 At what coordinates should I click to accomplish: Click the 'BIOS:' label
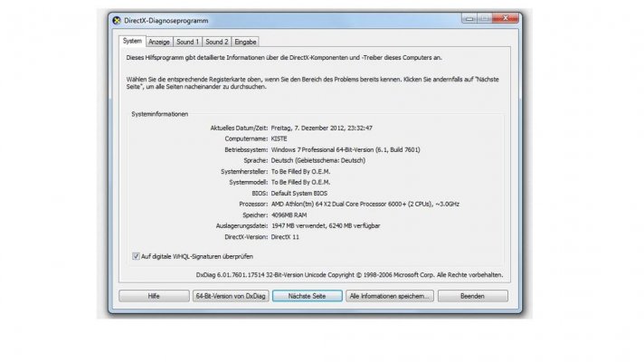tap(260, 193)
